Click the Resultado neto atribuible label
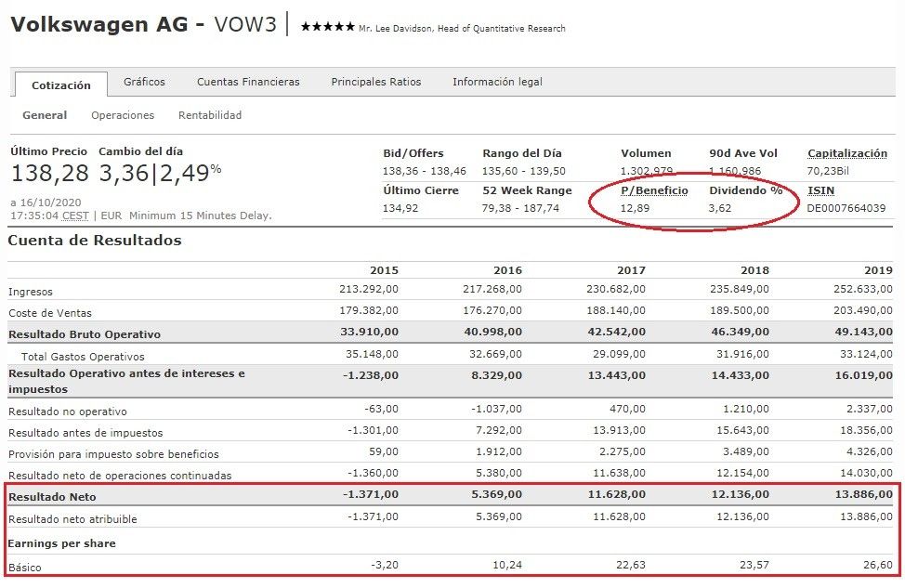This screenshot has height=588, width=905. point(72,519)
